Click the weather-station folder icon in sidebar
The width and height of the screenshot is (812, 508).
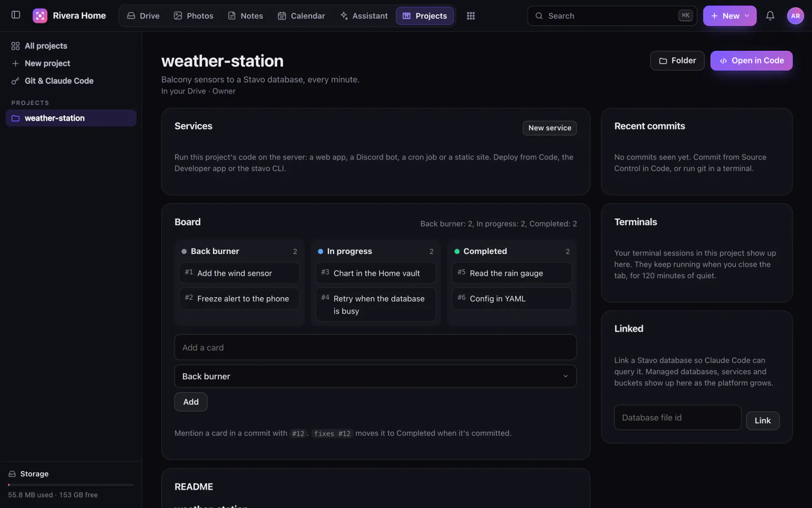pos(15,118)
